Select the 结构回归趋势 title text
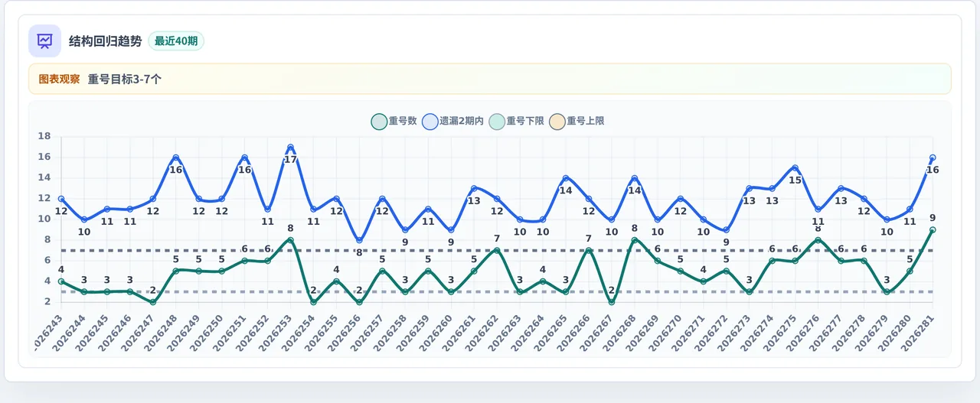This screenshot has width=980, height=403. pyautogui.click(x=106, y=41)
